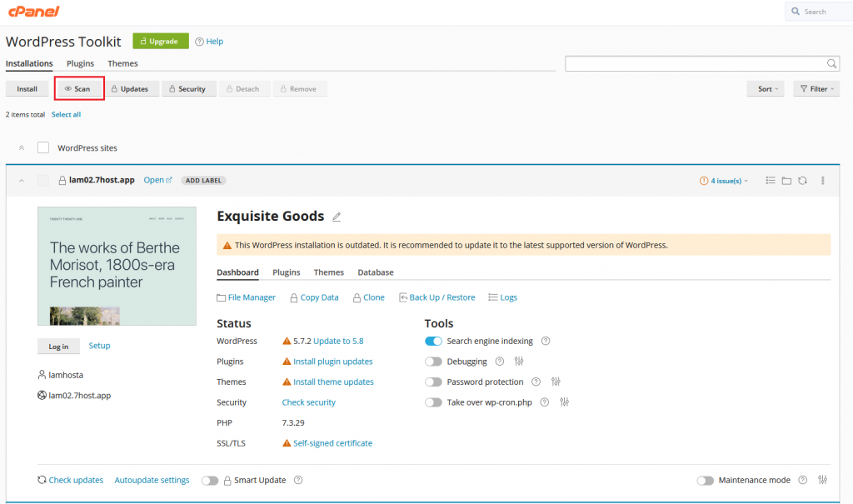Click the cPanel logo
Image resolution: width=853 pixels, height=504 pixels.
click(33, 12)
